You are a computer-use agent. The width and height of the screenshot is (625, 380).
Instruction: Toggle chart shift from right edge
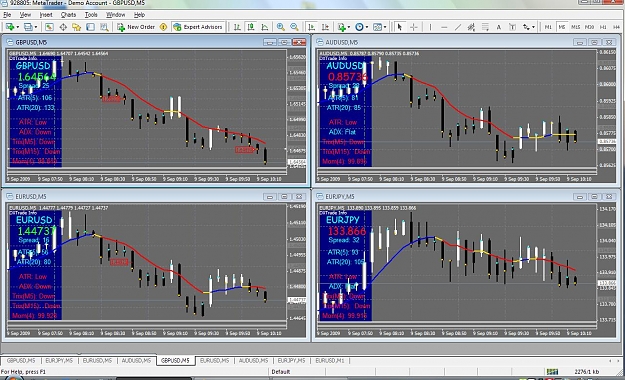coord(325,27)
